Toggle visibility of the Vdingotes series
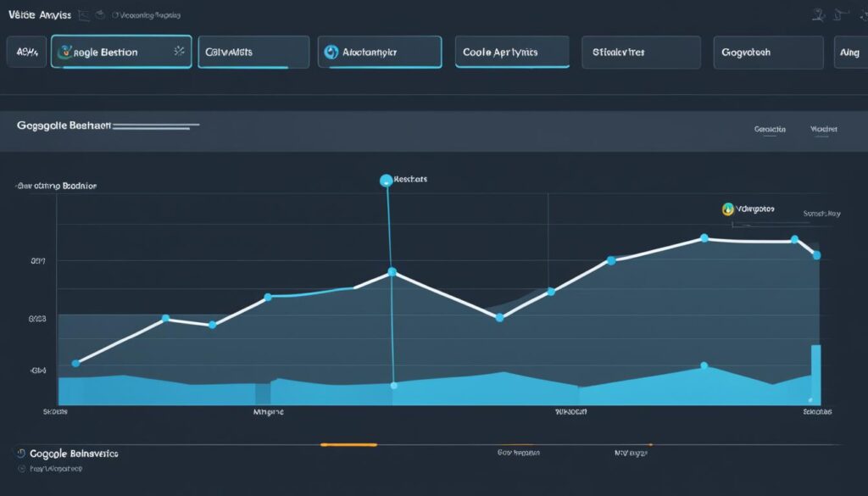This screenshot has width=868, height=496. 754,209
